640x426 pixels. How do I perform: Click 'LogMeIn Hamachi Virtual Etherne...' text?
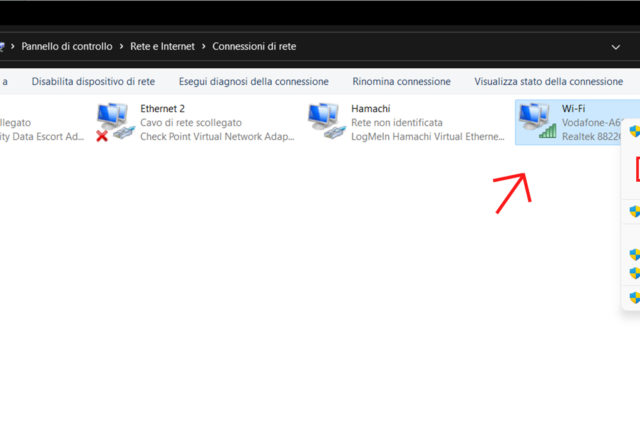428,136
